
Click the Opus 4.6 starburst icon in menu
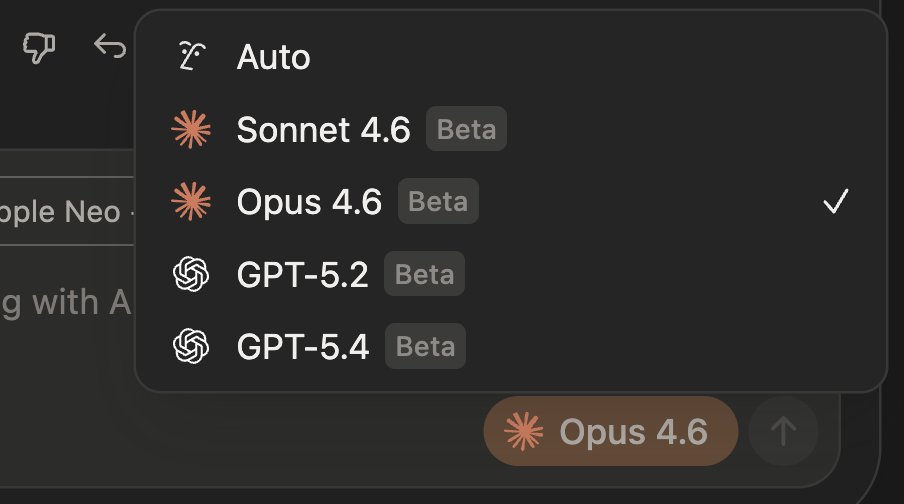point(190,202)
